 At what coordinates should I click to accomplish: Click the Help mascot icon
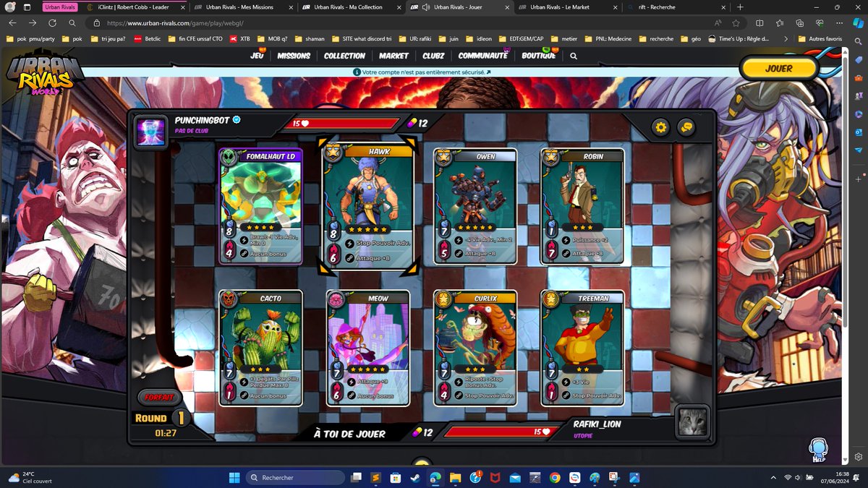(818, 448)
